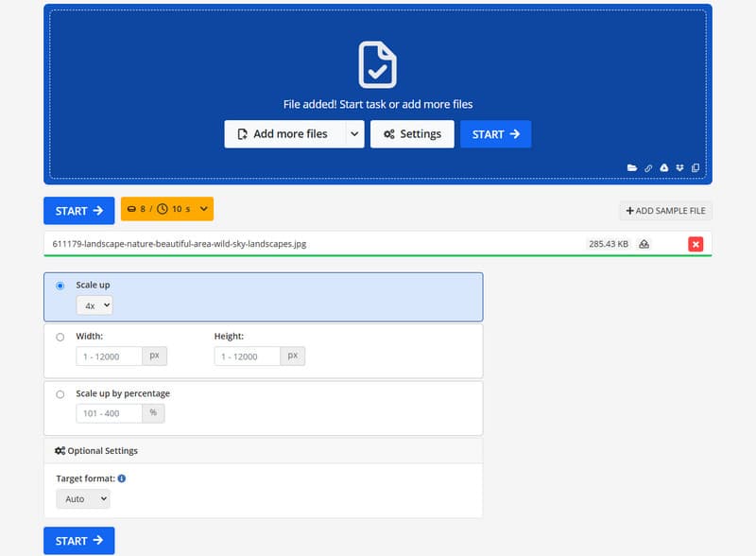Expand the arrow next to Add more files

point(354,134)
